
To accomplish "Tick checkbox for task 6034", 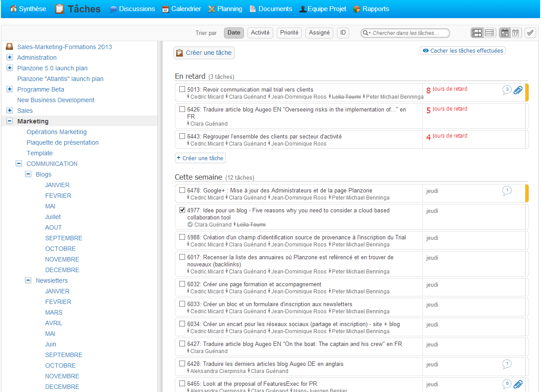I will pyautogui.click(x=182, y=323).
